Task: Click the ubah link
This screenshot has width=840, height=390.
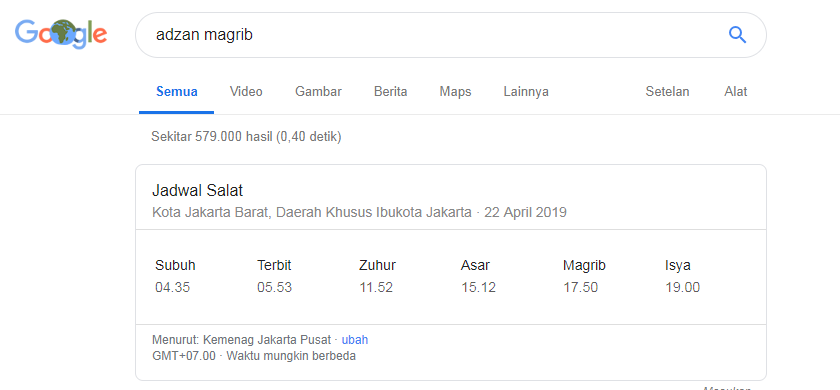Action: (355, 340)
